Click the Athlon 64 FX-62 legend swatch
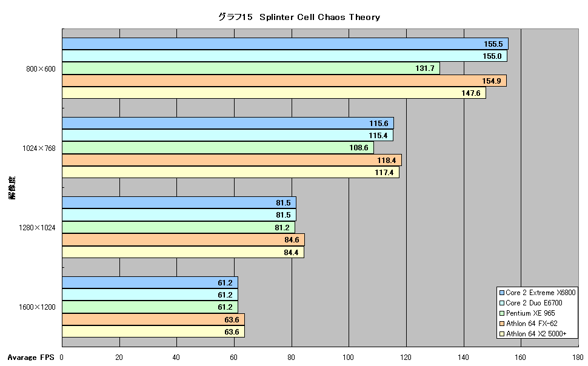588x366 pixels. (502, 324)
